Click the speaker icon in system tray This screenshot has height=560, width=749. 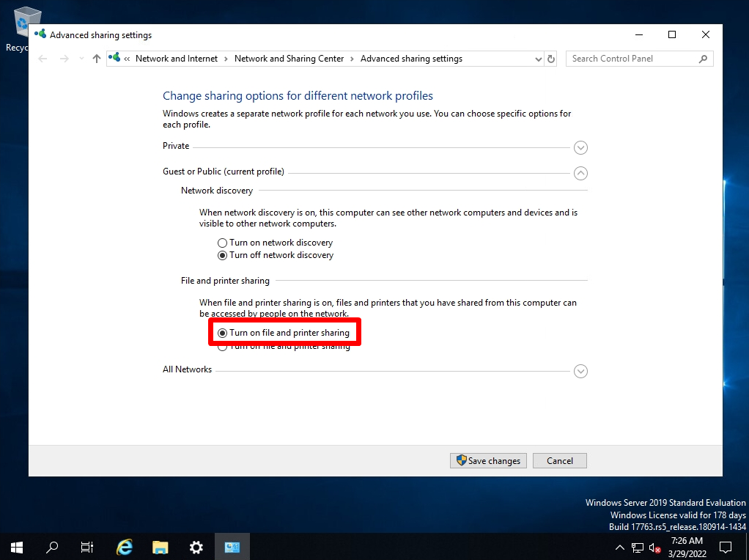653,547
